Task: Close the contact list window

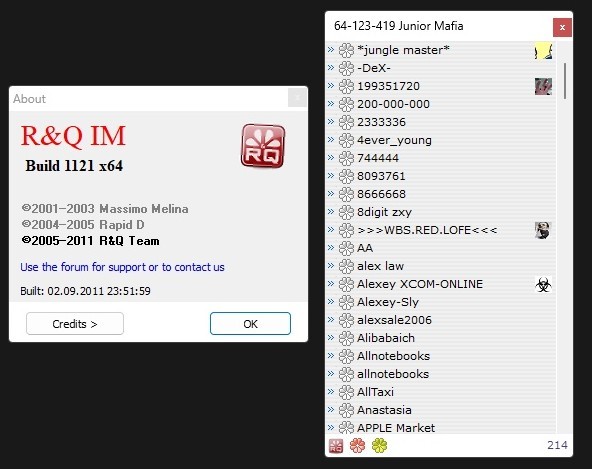Action: [x=562, y=28]
